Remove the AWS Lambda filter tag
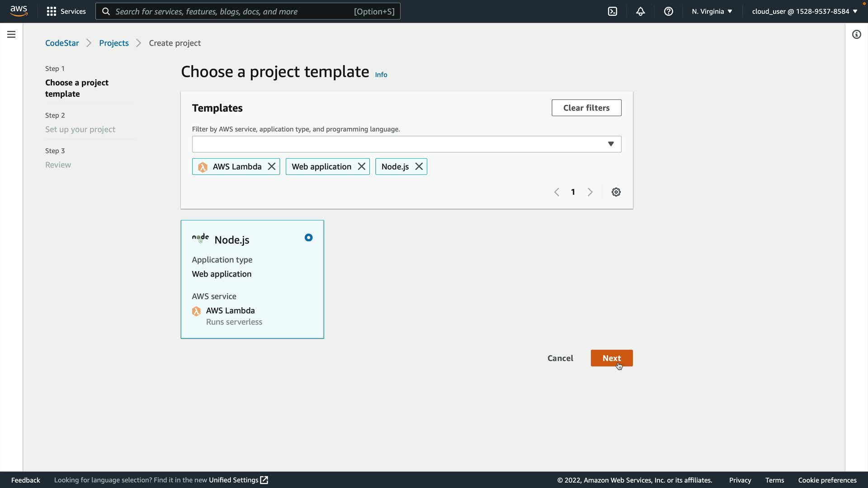 [x=272, y=166]
